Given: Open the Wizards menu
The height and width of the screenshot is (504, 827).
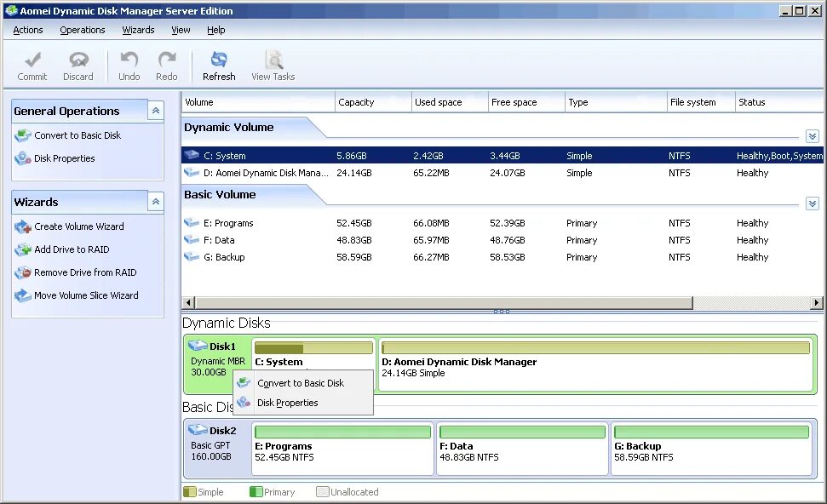Looking at the screenshot, I should 138,30.
